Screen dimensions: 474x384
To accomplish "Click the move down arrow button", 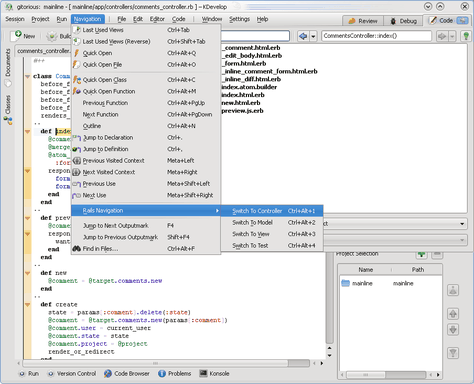I will tap(453, 330).
